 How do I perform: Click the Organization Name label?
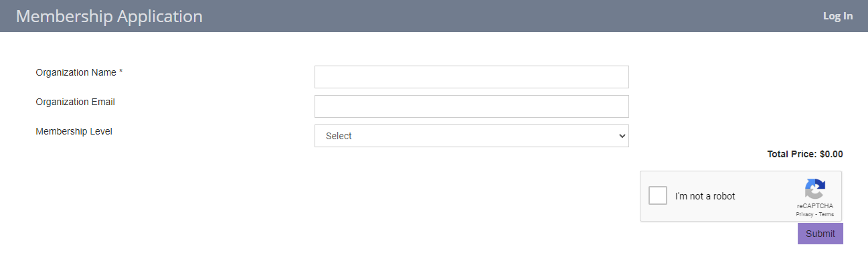76,72
